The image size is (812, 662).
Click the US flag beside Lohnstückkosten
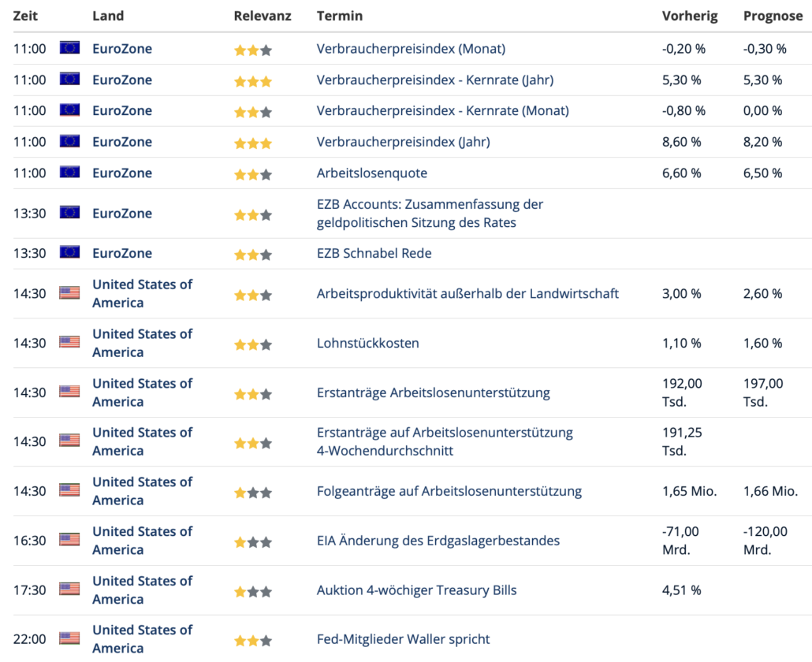pyautogui.click(x=69, y=343)
